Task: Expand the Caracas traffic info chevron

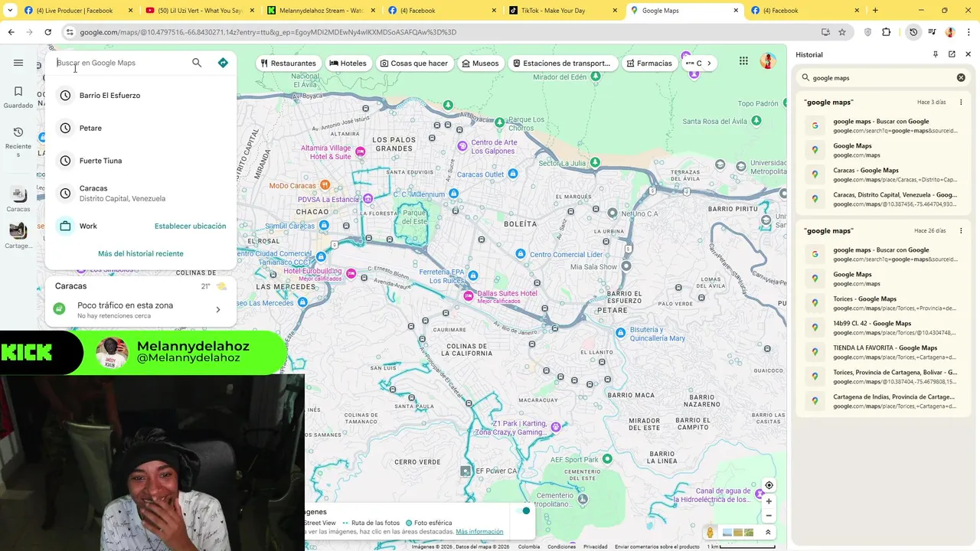Action: 217,310
